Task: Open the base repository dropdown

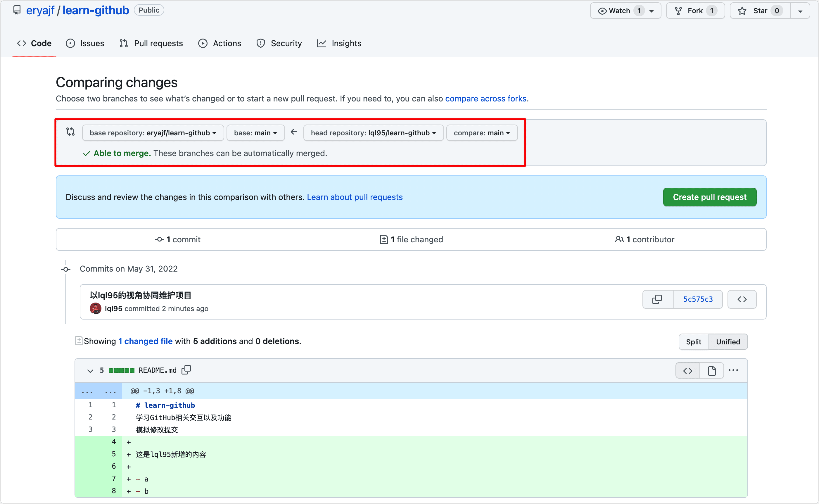Action: 153,133
